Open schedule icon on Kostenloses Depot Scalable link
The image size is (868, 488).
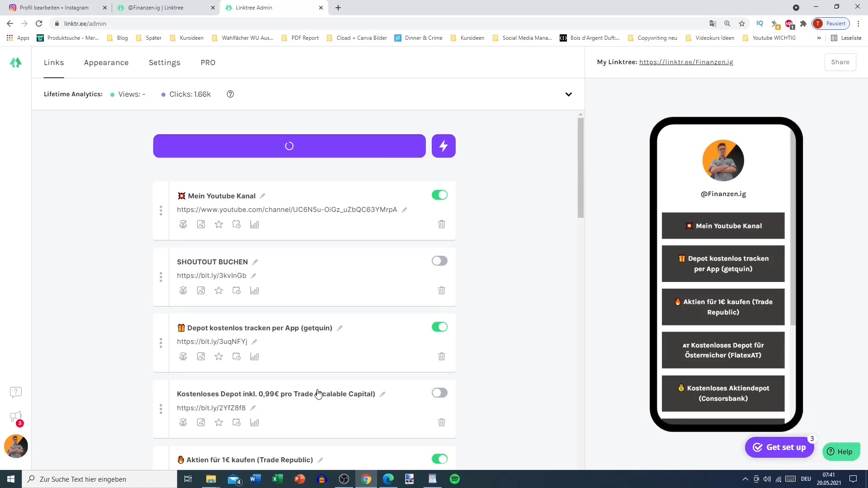pyautogui.click(x=236, y=422)
